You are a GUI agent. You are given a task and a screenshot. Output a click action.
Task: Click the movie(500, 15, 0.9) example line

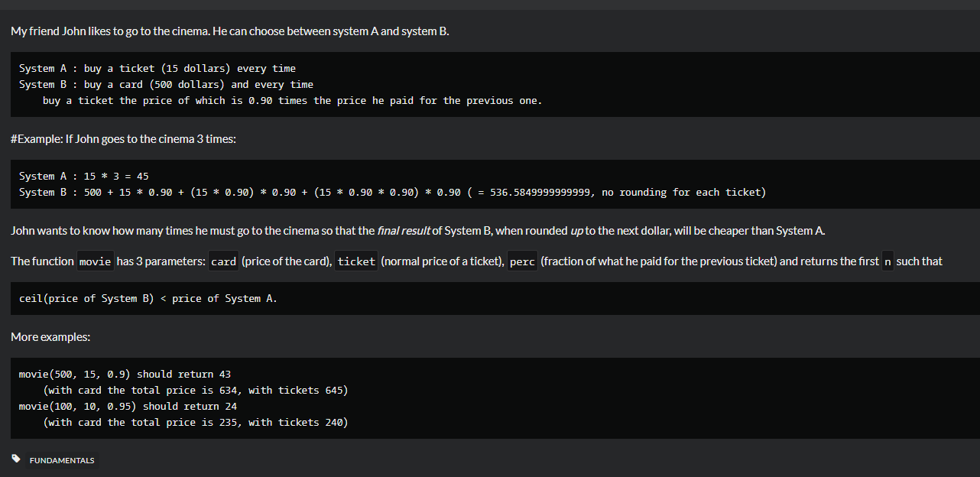[x=125, y=374]
